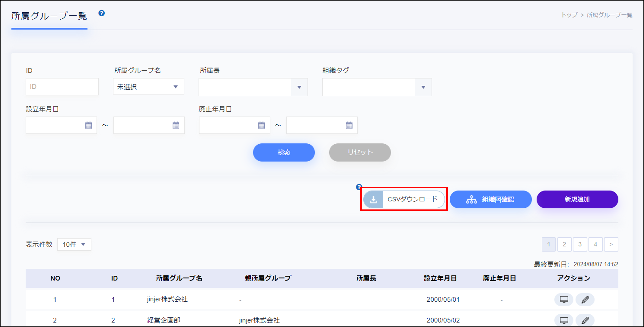Click the 組織図確認 button

point(490,199)
